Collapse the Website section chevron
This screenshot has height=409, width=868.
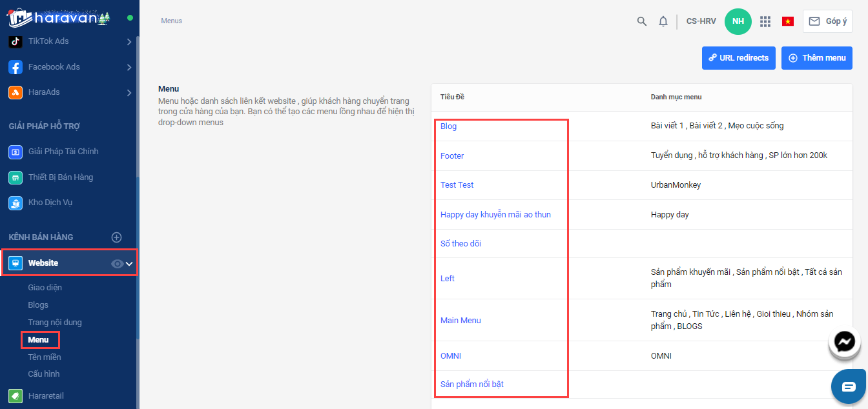click(x=129, y=263)
